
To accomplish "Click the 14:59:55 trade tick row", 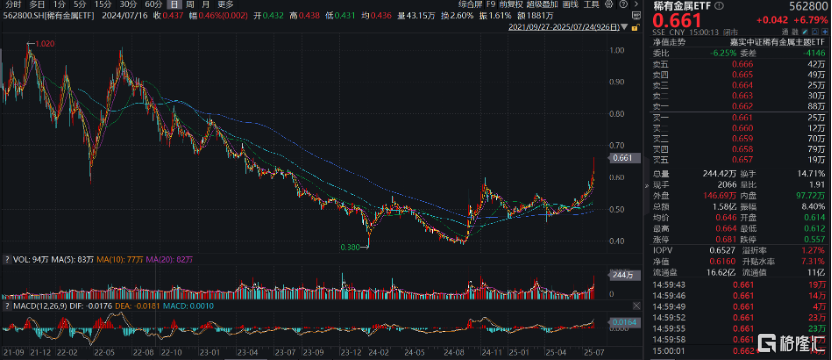I will (739, 329).
